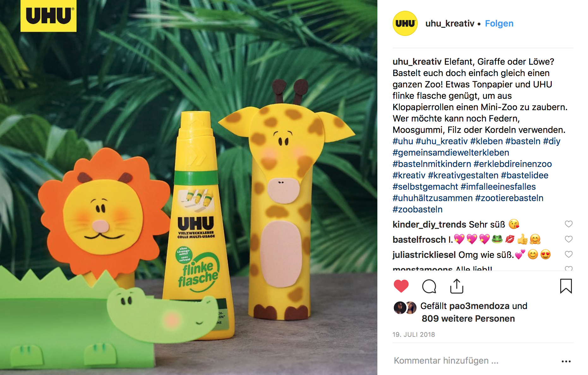Like kinder_diy_trends comment with heart
Screen dimensions: 588x375
click(x=568, y=224)
